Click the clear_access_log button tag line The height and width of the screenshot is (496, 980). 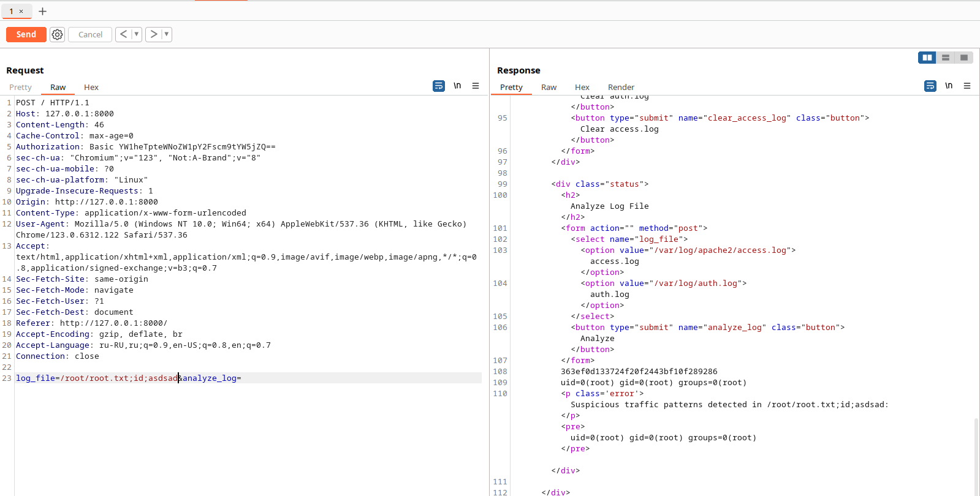720,118
